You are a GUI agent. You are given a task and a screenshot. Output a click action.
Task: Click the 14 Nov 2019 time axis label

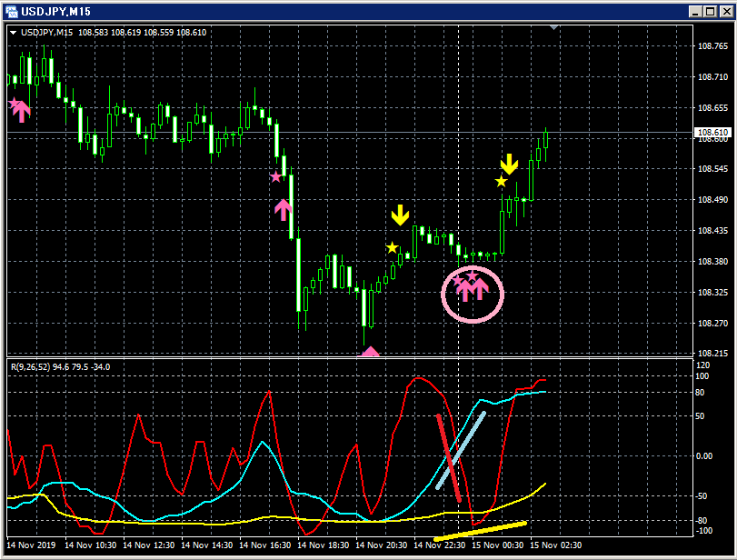tap(31, 545)
